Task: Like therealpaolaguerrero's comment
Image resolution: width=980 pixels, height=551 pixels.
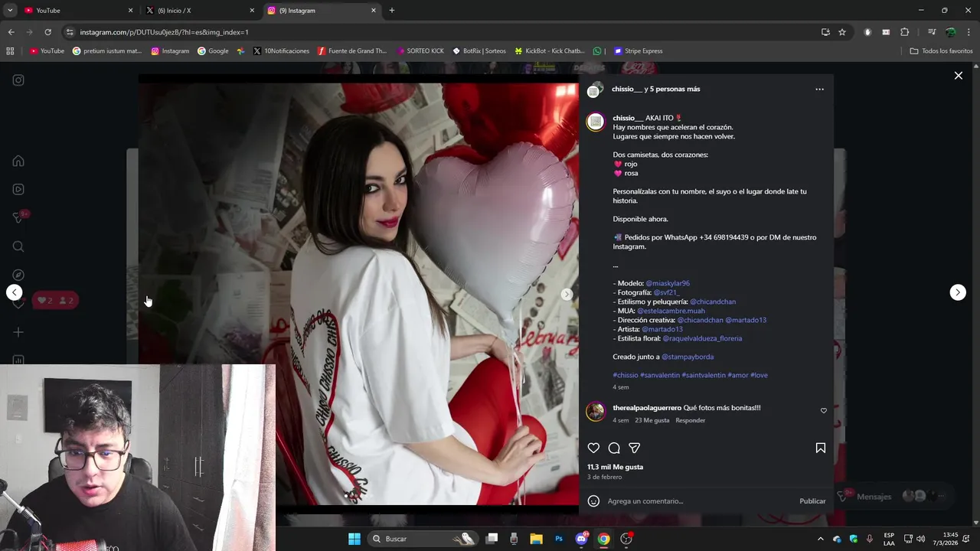Action: [824, 411]
